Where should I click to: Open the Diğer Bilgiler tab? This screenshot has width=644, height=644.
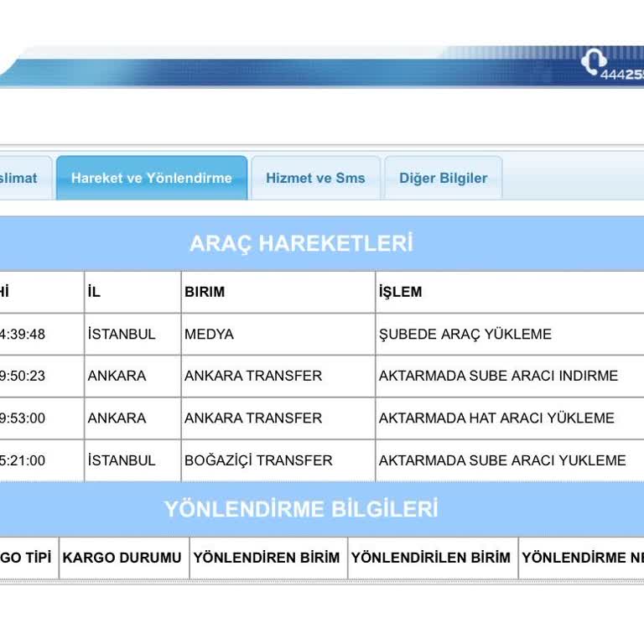coord(443,178)
